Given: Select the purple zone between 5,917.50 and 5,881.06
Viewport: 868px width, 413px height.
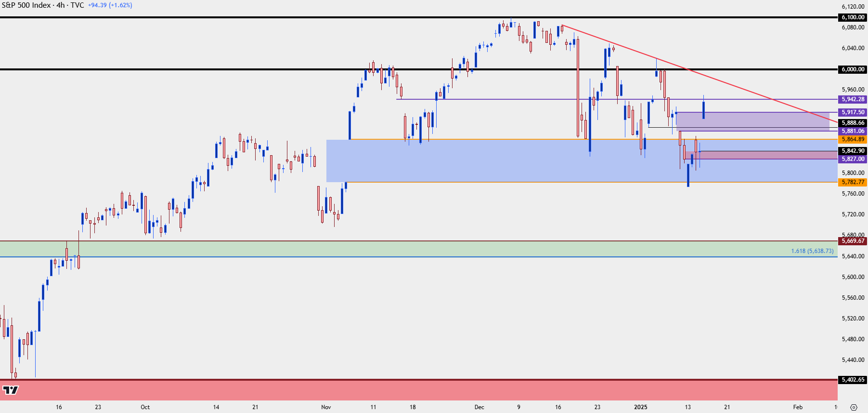Looking at the screenshot, I should click(x=752, y=121).
